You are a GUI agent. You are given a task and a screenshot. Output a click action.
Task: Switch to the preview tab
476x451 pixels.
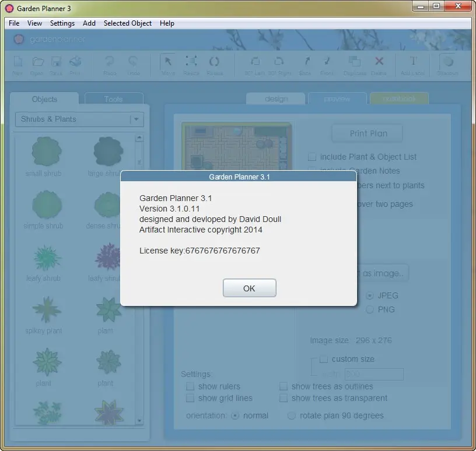[337, 99]
